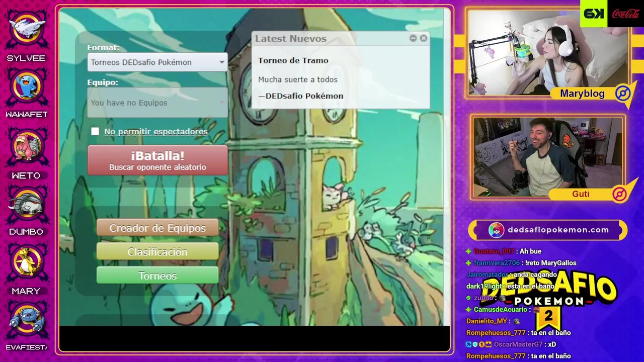Click the Mucha suerte a todos message

(298, 79)
